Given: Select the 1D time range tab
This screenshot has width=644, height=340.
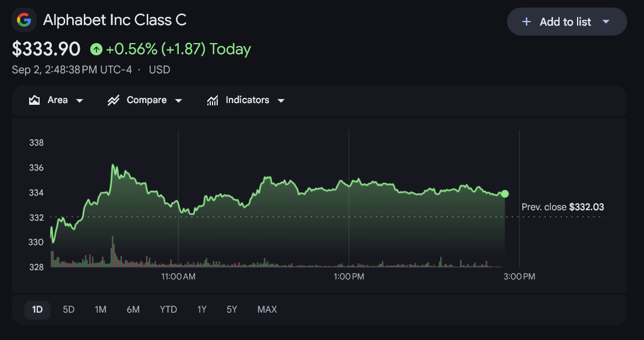Looking at the screenshot, I should 37,310.
